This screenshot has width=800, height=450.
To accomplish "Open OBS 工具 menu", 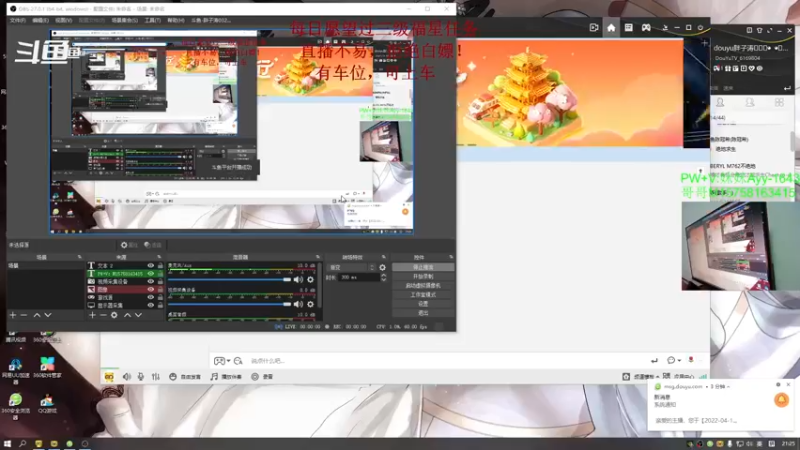I will pos(152,20).
